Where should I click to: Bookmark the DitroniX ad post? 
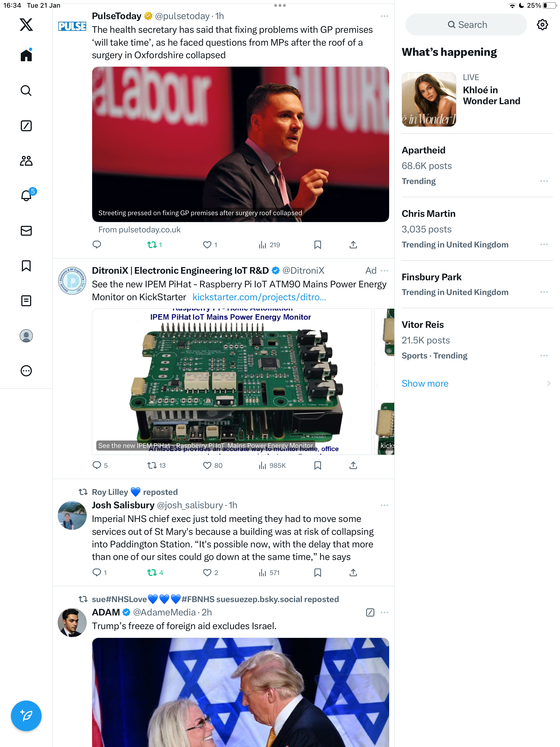coord(317,465)
